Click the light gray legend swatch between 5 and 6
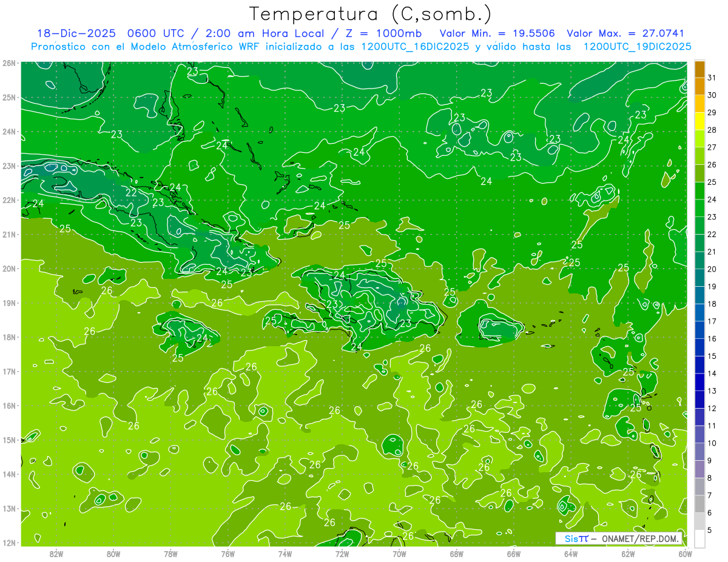The image size is (728, 562). coord(699,521)
